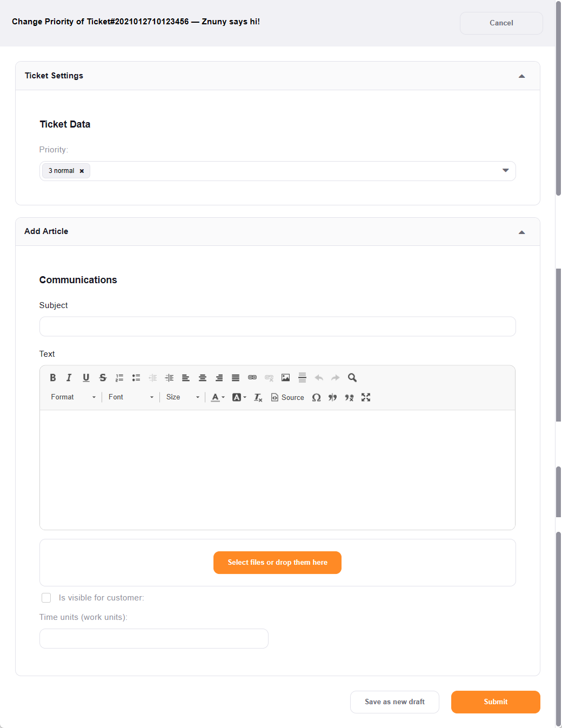Open the Priority dropdown list

[505, 171]
